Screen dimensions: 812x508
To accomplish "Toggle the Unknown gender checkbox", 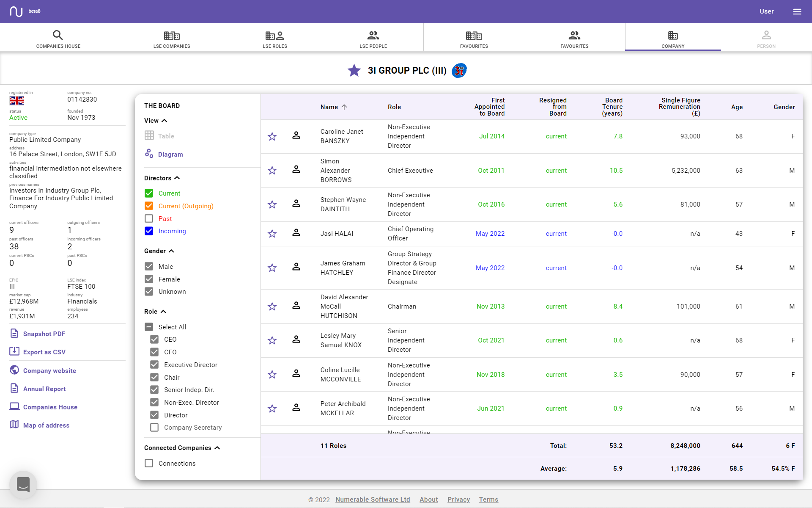I will [149, 292].
